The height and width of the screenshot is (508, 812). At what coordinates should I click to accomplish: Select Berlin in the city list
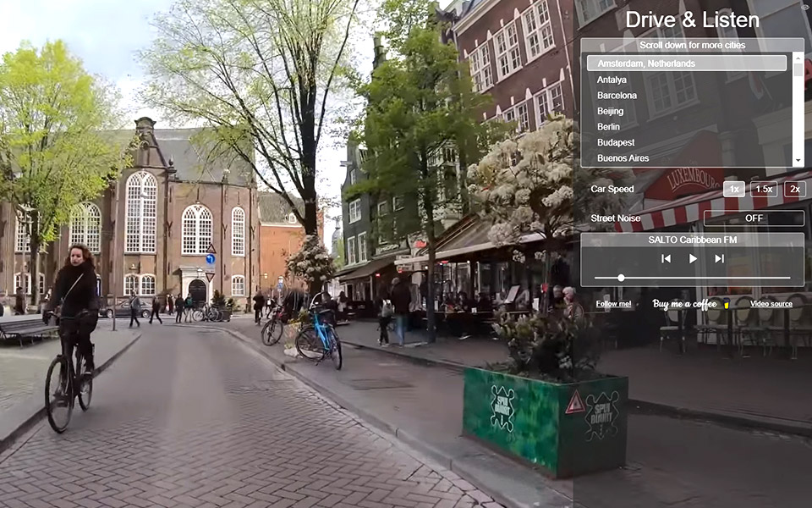click(x=608, y=127)
